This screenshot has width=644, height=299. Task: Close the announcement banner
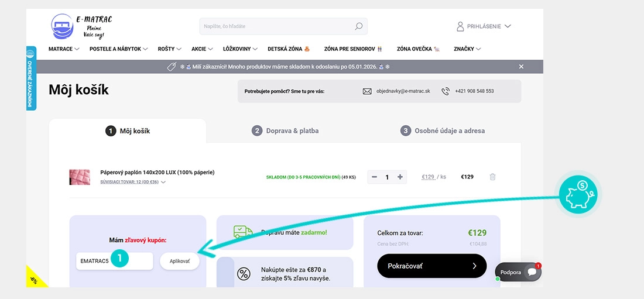(521, 67)
